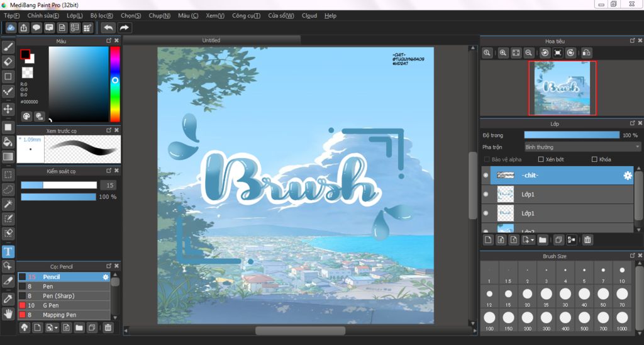Hide the second Lớp1 layer
This screenshot has height=345, width=644.
(486, 213)
